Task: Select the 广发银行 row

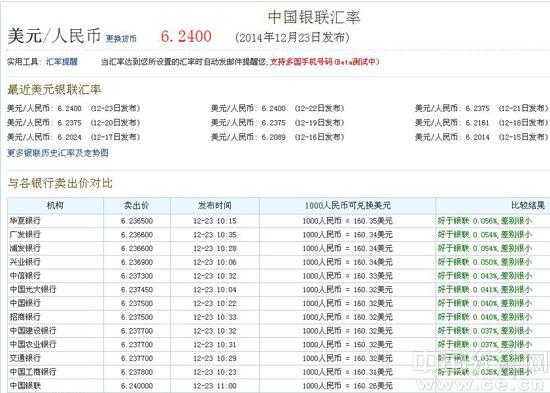Action: [x=279, y=234]
